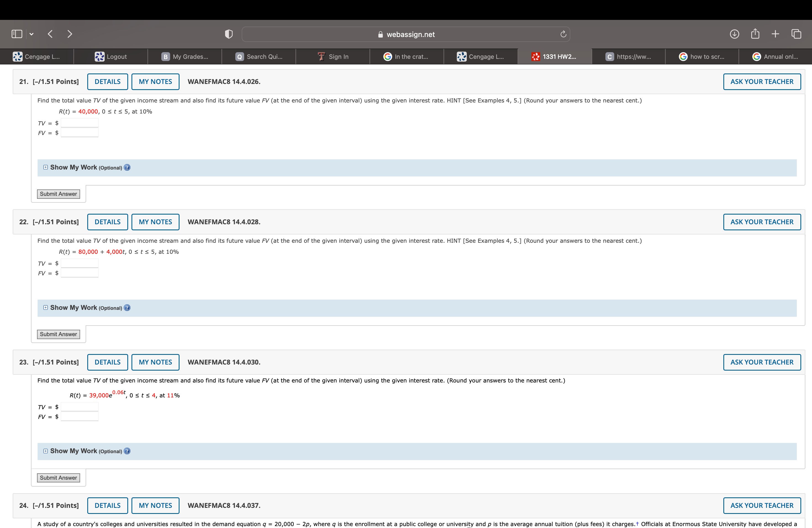
Task: Click the tab overview icon
Action: (x=796, y=34)
